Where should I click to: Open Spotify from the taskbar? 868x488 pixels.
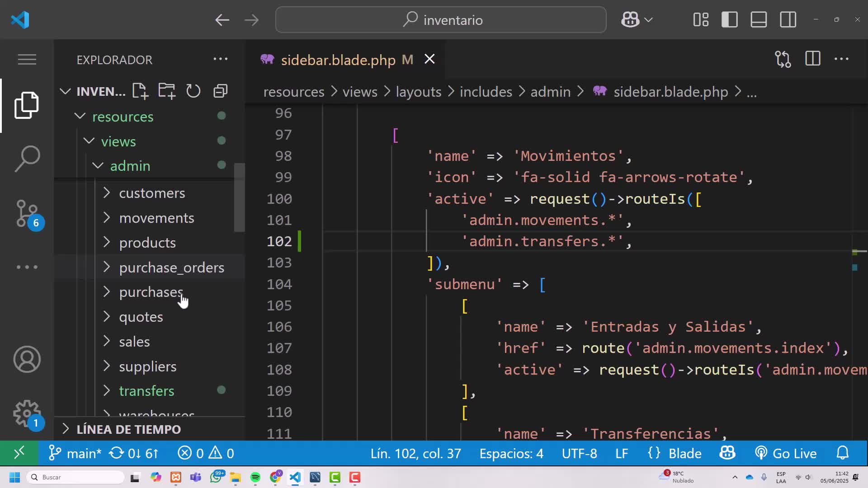pos(255,477)
